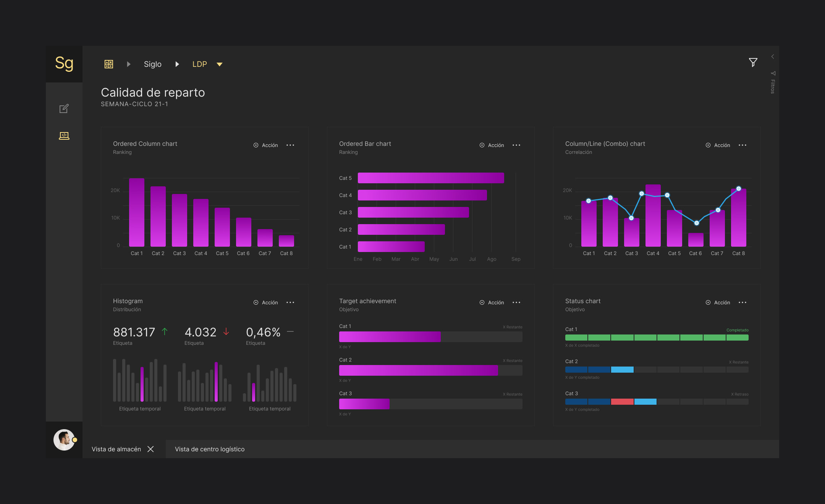Click Acción on Ordered Bar chart
Image resolution: width=825 pixels, height=504 pixels.
point(492,145)
